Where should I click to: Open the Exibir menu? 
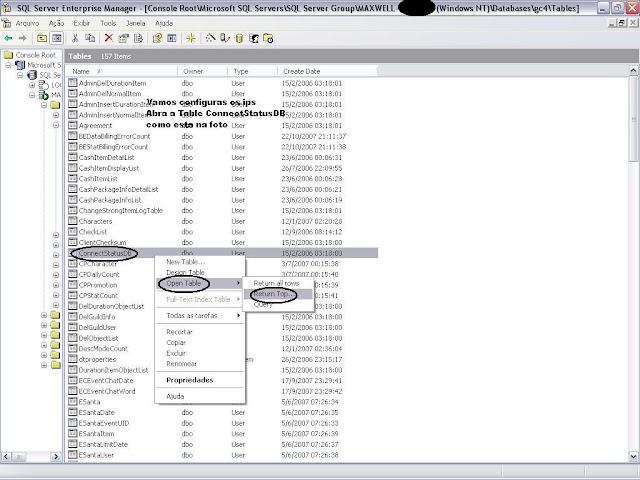point(82,23)
